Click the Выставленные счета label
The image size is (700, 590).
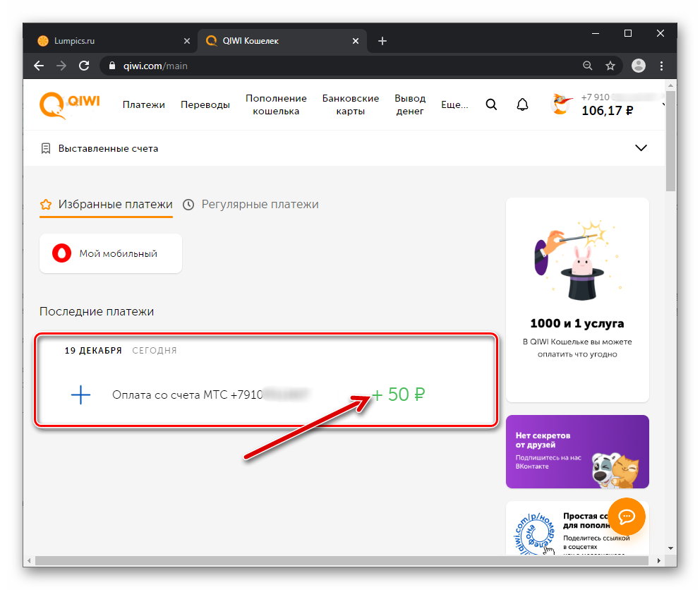pos(108,148)
